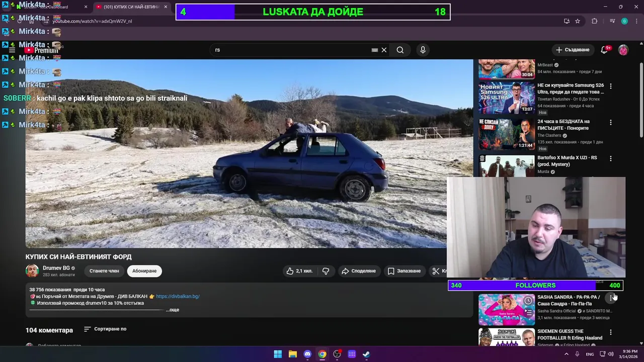Toggle the Абониране subscribe button
The image size is (644, 362).
144,271
